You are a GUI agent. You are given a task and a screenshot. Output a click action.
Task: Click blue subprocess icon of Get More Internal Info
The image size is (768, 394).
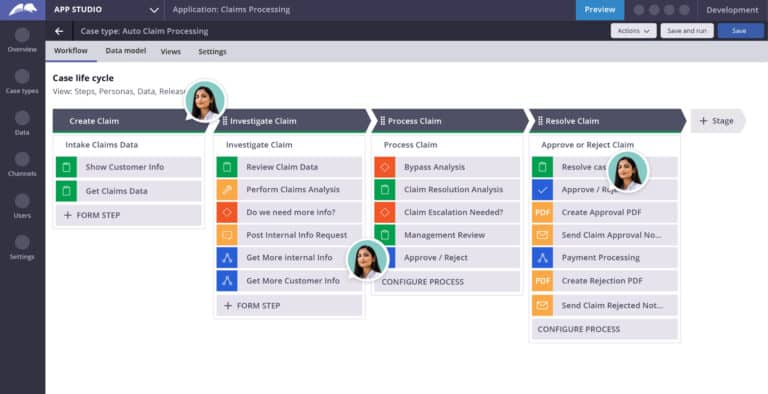(227, 258)
